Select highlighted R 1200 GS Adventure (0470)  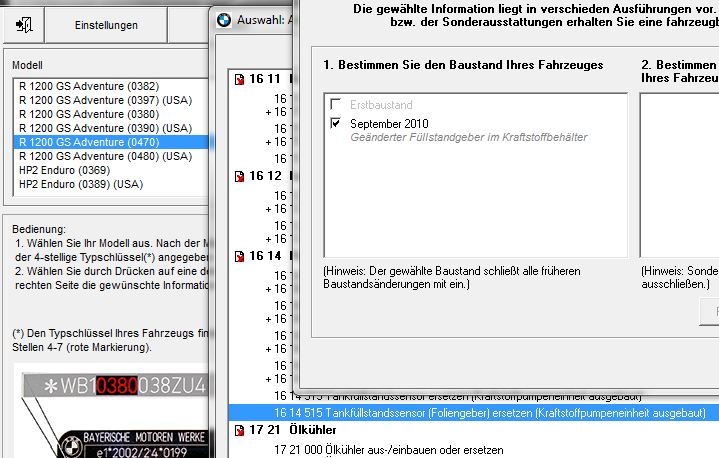click(x=88, y=143)
